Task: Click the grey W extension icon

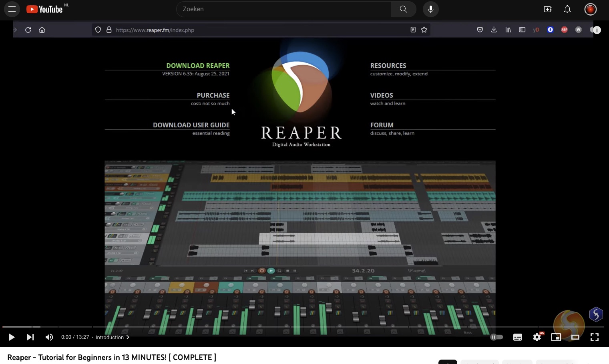Action: 579,30
